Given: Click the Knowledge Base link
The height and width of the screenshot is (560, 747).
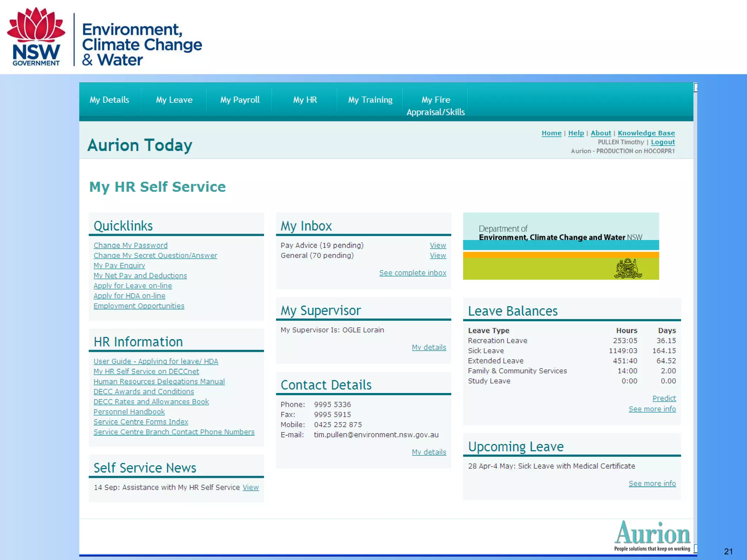Looking at the screenshot, I should [646, 133].
